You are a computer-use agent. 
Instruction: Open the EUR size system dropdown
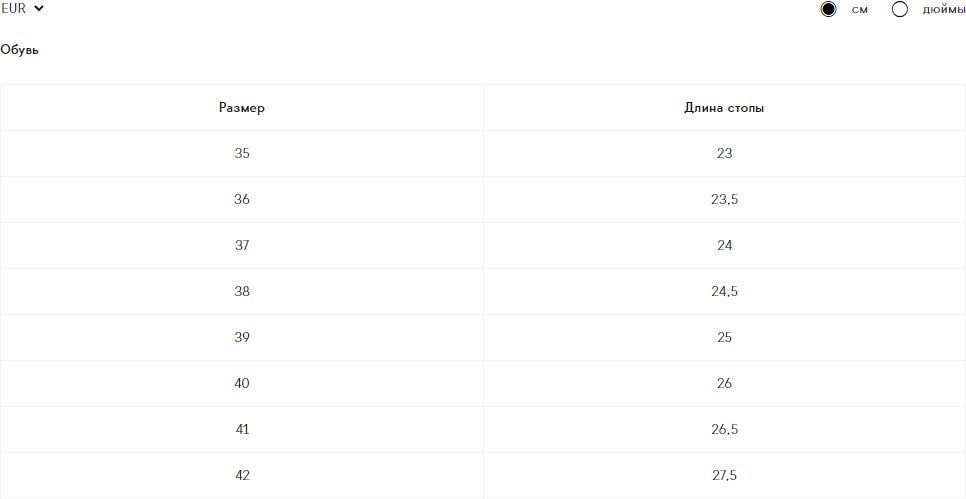24,9
